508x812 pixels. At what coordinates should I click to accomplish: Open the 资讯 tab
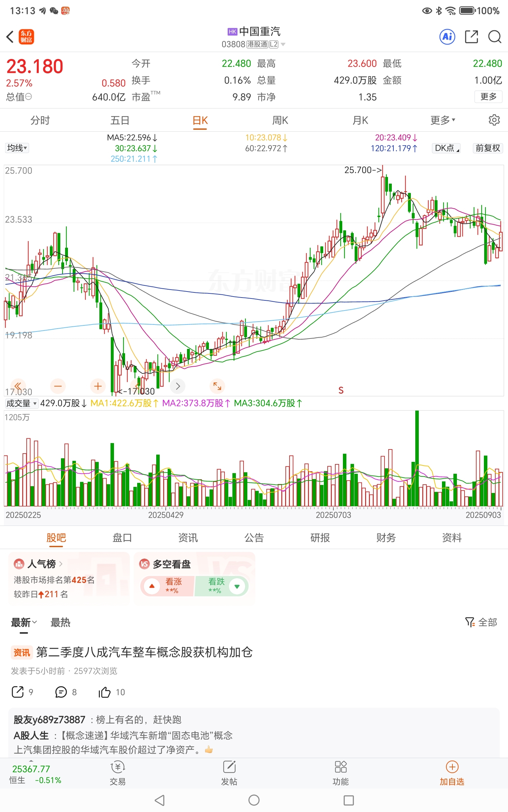[x=188, y=538]
